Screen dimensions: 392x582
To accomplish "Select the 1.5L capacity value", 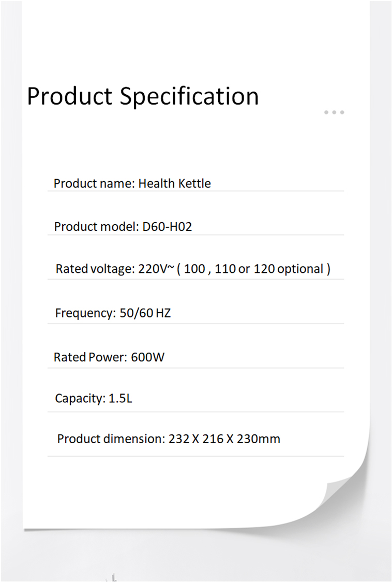I will 120,399.
